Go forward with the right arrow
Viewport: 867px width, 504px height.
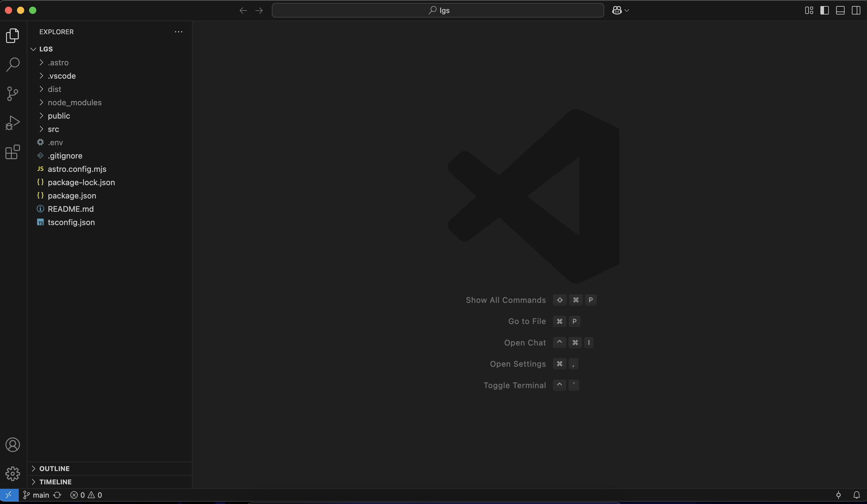259,10
